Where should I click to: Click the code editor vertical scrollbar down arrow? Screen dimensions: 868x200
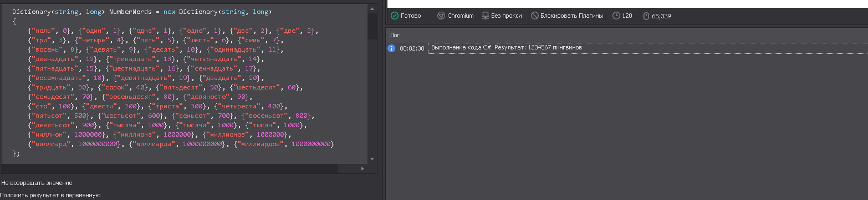coord(372,159)
